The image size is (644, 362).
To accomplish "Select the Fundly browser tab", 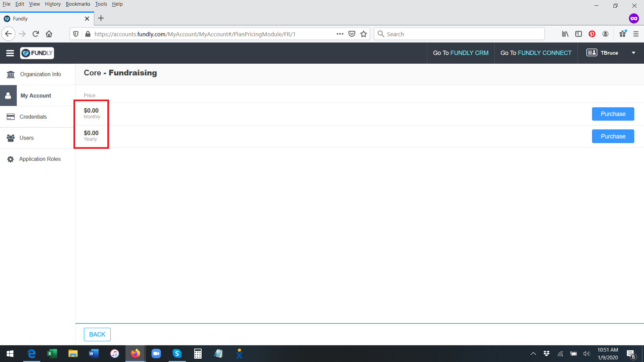I will pos(47,18).
